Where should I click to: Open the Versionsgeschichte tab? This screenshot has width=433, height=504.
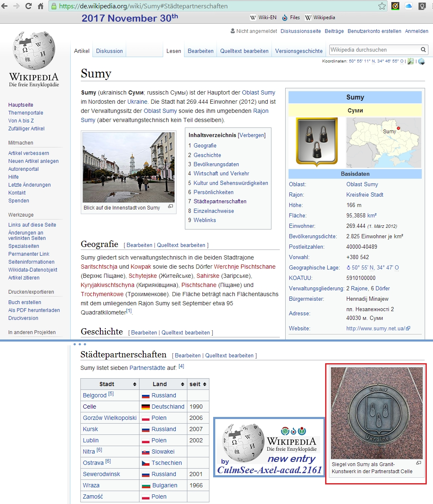tap(299, 51)
